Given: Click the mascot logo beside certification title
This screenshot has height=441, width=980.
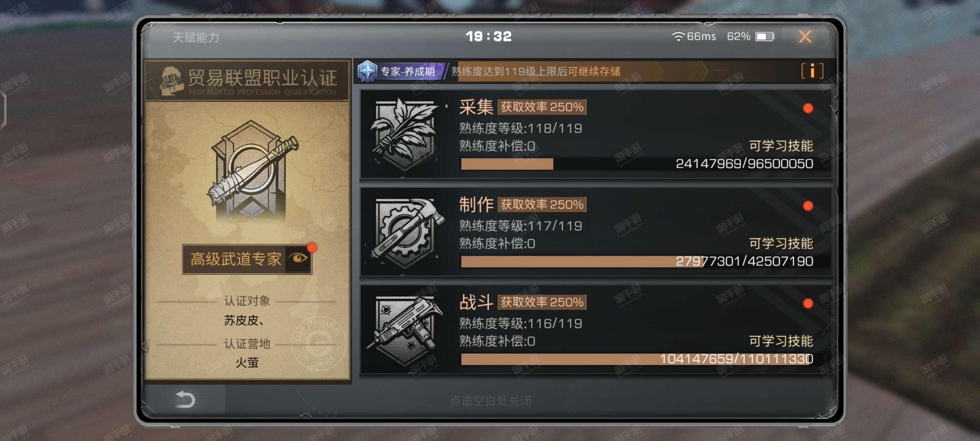Looking at the screenshot, I should pyautogui.click(x=171, y=80).
